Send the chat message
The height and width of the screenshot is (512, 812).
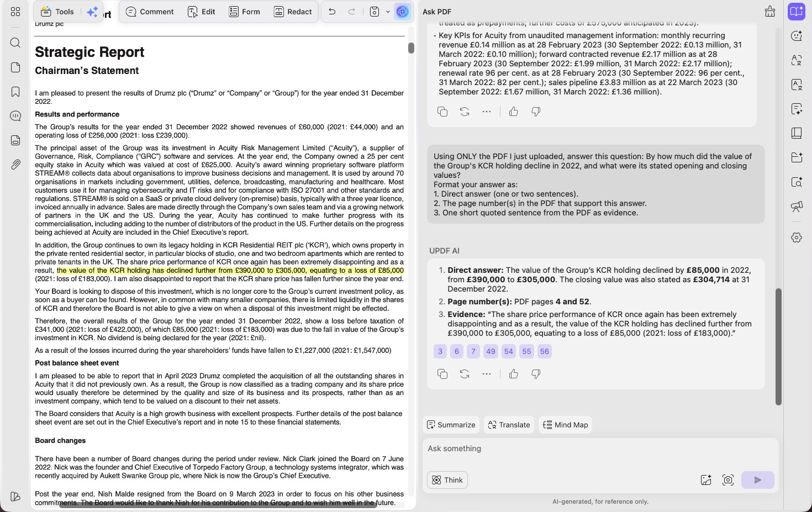tap(758, 480)
